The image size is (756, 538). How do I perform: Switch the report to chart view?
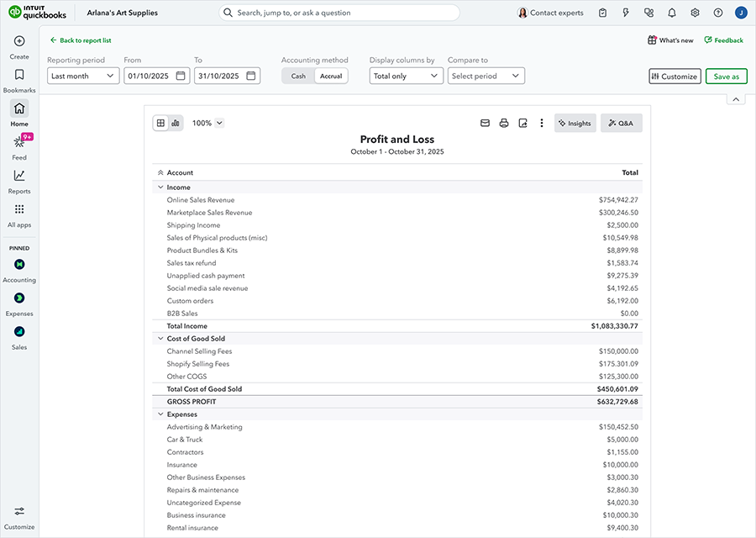[x=175, y=122]
